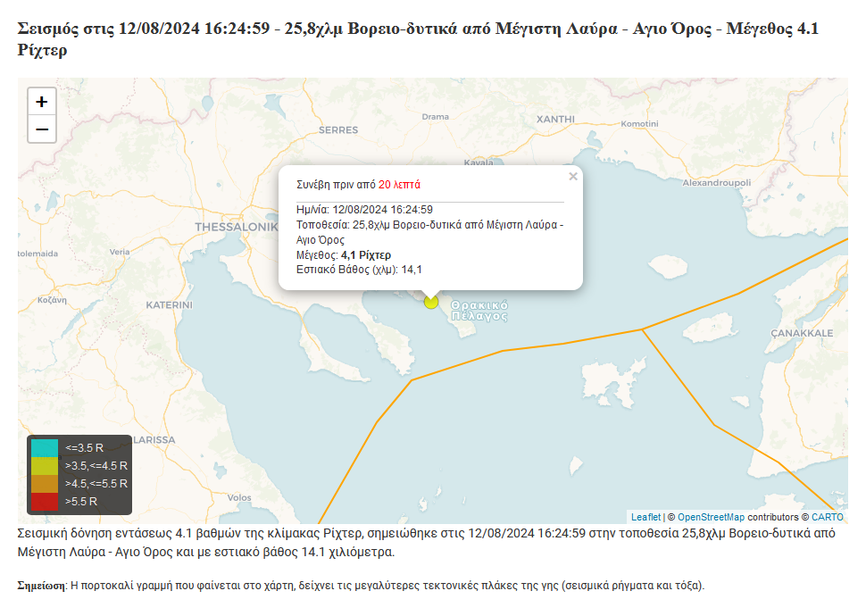This screenshot has height=616, width=866.
Task: Select the yellow earthquake marker near Μέγιστη Λαύρα
Action: point(430,301)
